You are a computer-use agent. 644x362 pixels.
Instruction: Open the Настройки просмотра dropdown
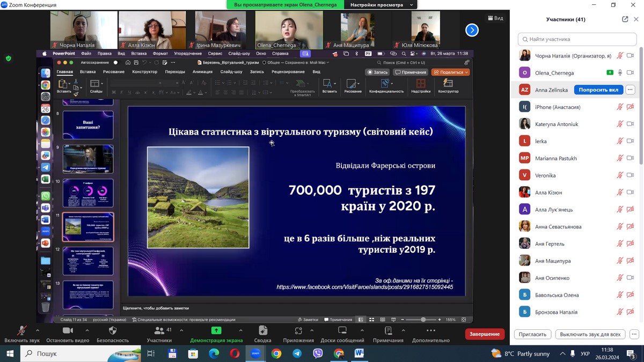[x=382, y=5]
